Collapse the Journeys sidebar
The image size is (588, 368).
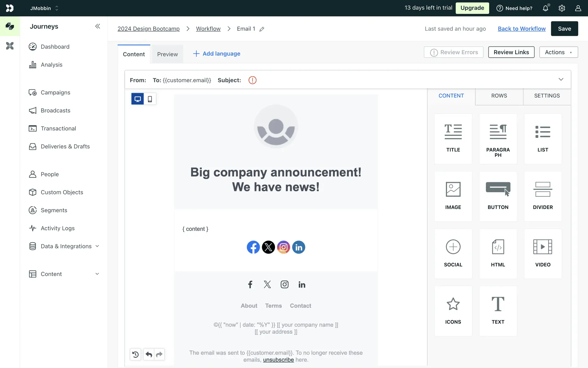click(x=97, y=26)
